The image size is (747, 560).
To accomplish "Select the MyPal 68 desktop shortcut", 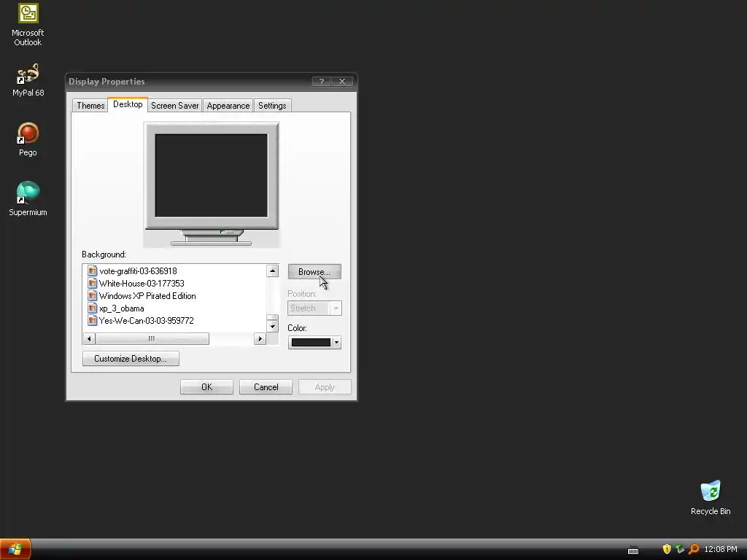I will point(28,80).
